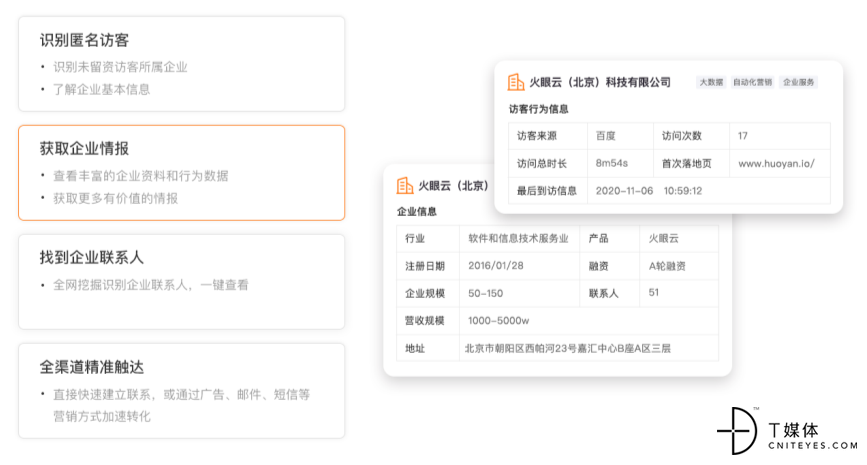The image size is (867, 465).
Task: Open the www.huoyan.io/ landing page link
Action: coord(776,164)
